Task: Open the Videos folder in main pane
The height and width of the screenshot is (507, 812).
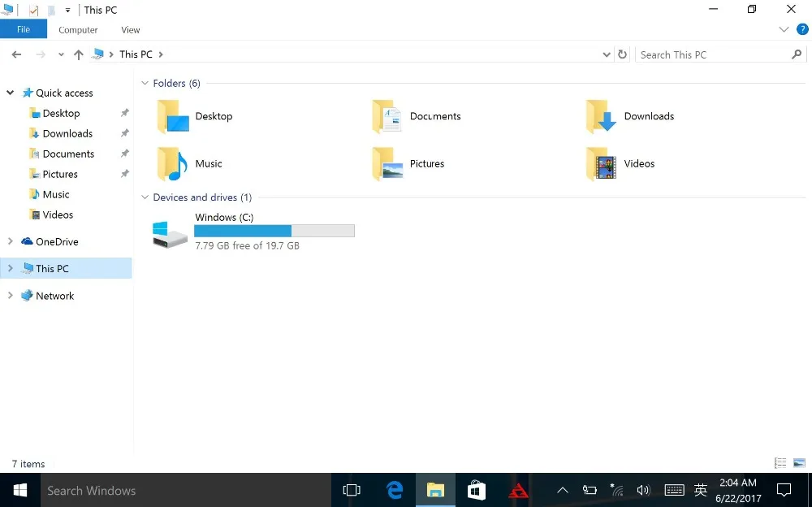Action: [620, 164]
